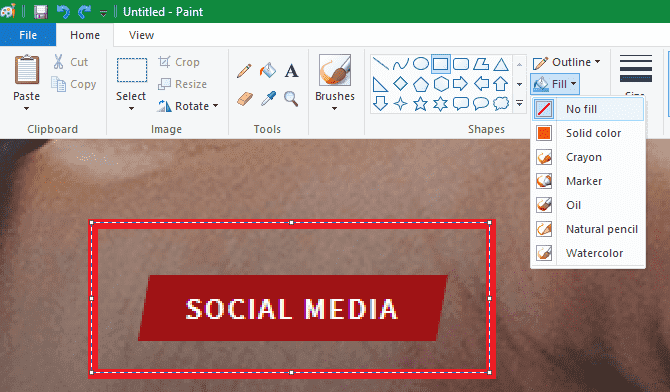Collapse the Fill dropdown button
The height and width of the screenshot is (392, 670).
point(555,84)
